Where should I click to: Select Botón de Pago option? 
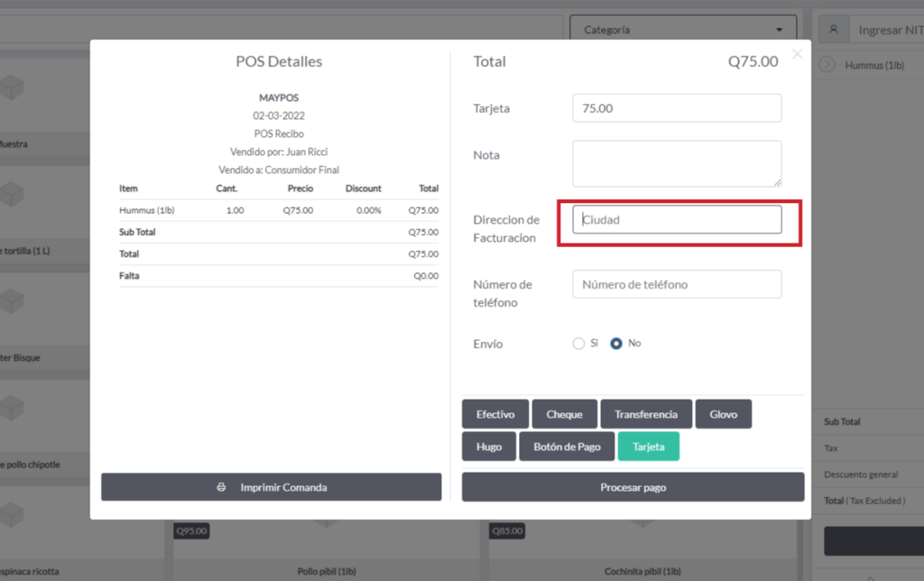pyautogui.click(x=567, y=447)
